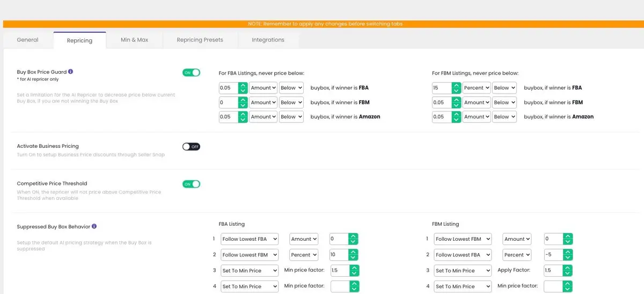Click FBM listing 15 value field
This screenshot has width=644, height=294.
(x=442, y=88)
